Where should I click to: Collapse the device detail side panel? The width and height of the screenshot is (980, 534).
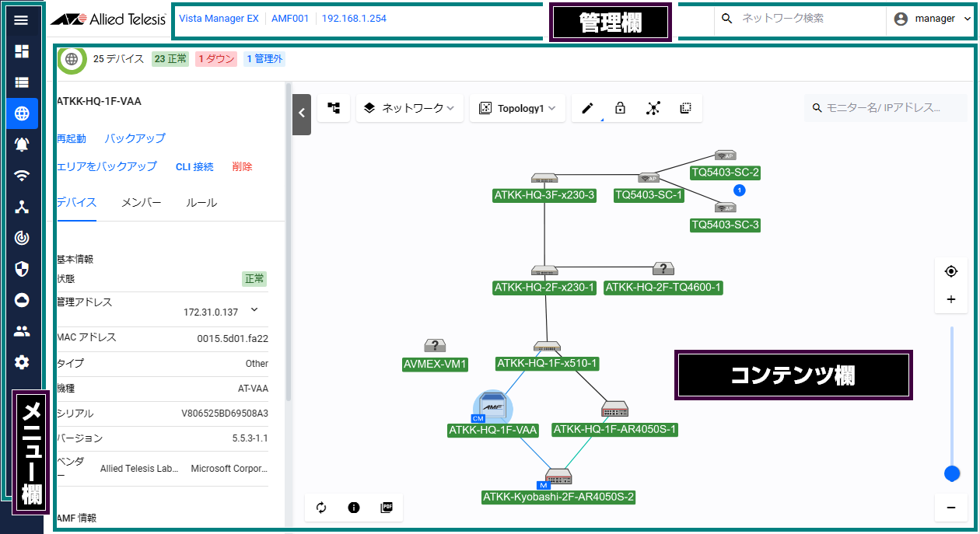tap(302, 113)
